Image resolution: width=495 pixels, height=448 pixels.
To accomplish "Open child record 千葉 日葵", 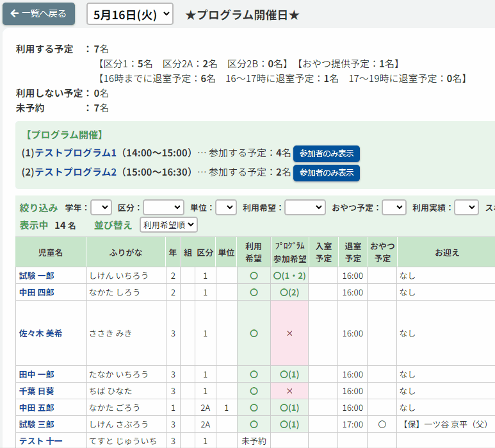I will [x=37, y=391].
